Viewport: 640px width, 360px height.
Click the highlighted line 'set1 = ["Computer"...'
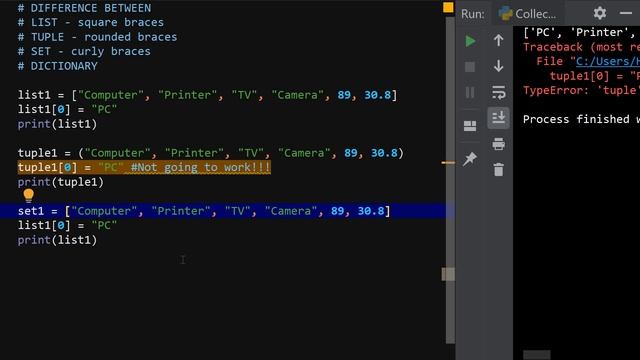coord(204,211)
